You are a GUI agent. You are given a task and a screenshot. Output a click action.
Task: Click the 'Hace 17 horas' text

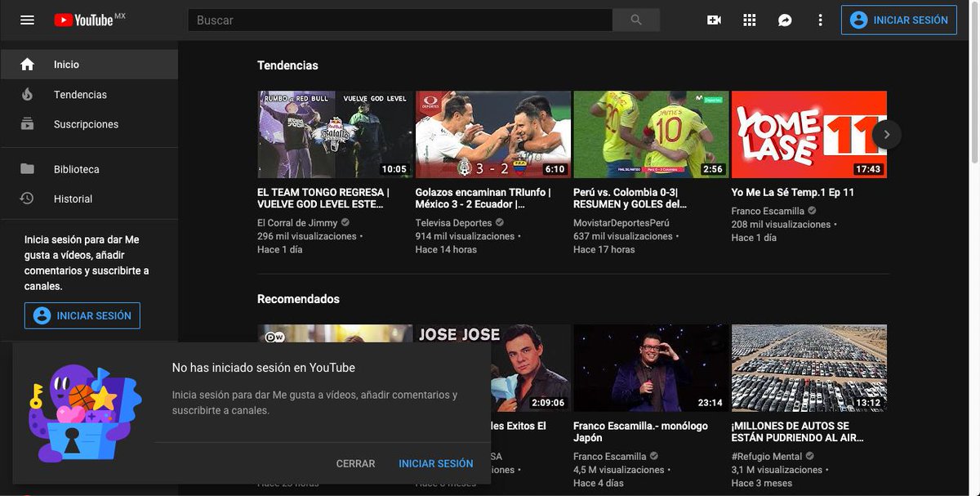[604, 249]
